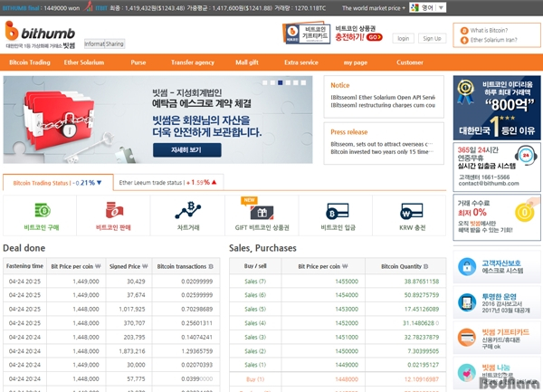Switch to Bitcoin Trading Status tab

click(x=58, y=183)
